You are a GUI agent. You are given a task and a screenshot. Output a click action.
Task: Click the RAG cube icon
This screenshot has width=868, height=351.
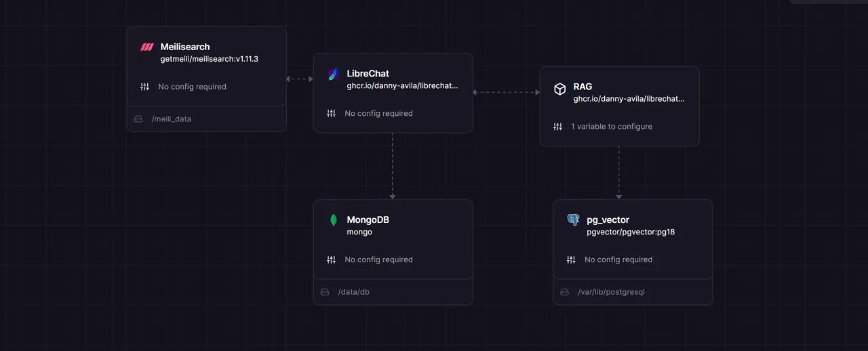coord(559,89)
